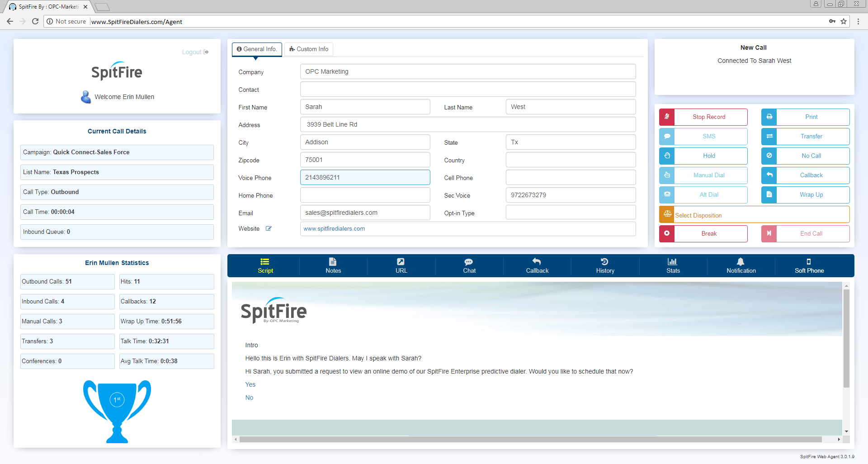Open the Script tab
Screen dimensions: 868x464
[265, 265]
